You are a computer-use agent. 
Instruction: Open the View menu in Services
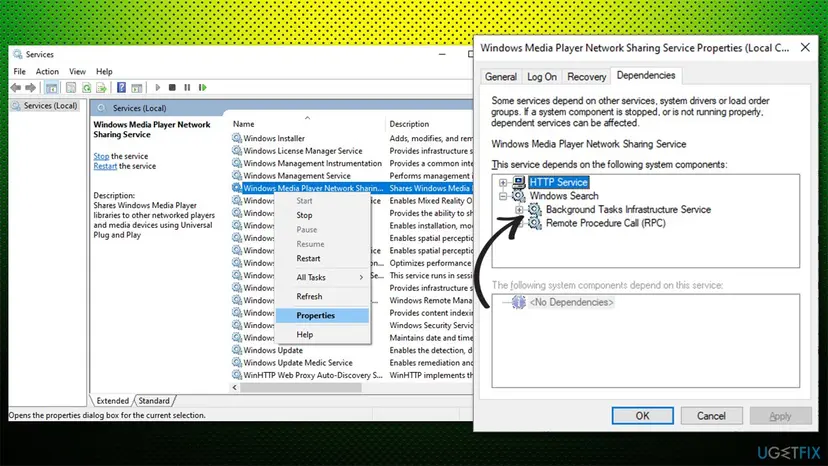click(x=77, y=71)
